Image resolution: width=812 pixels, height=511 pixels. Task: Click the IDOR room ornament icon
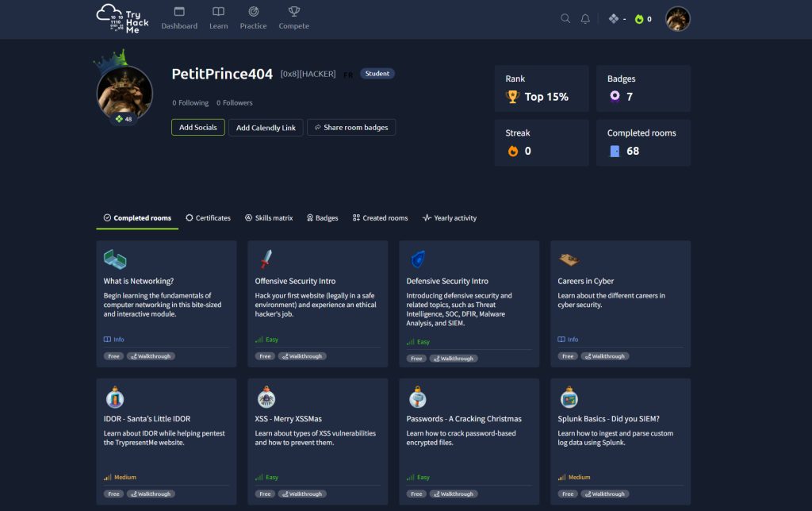(x=115, y=397)
